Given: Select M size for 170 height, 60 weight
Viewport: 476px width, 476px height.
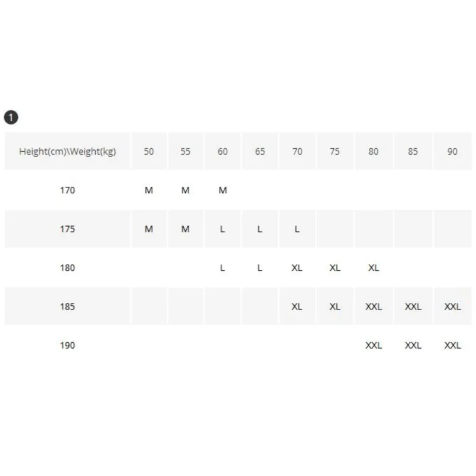Looking at the screenshot, I should click(x=223, y=190).
